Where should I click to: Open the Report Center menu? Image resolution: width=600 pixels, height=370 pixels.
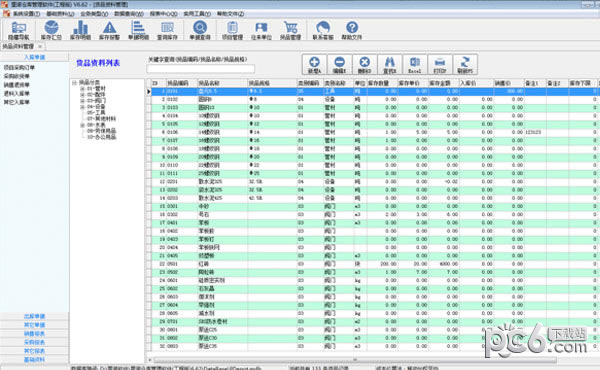coord(163,14)
